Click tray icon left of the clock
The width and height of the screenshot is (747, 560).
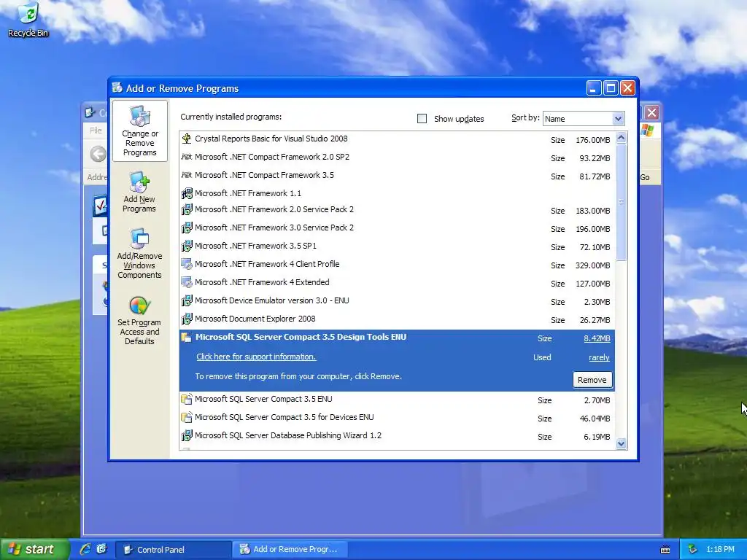tap(693, 549)
